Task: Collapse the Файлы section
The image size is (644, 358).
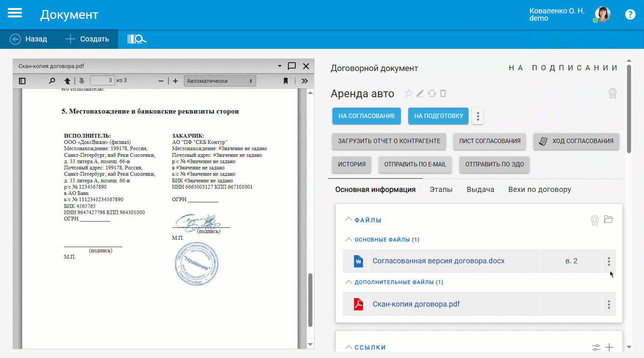Action: click(x=349, y=220)
